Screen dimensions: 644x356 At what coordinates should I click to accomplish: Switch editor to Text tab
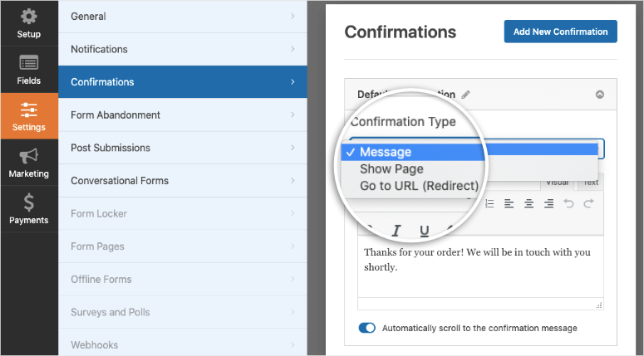click(x=591, y=183)
